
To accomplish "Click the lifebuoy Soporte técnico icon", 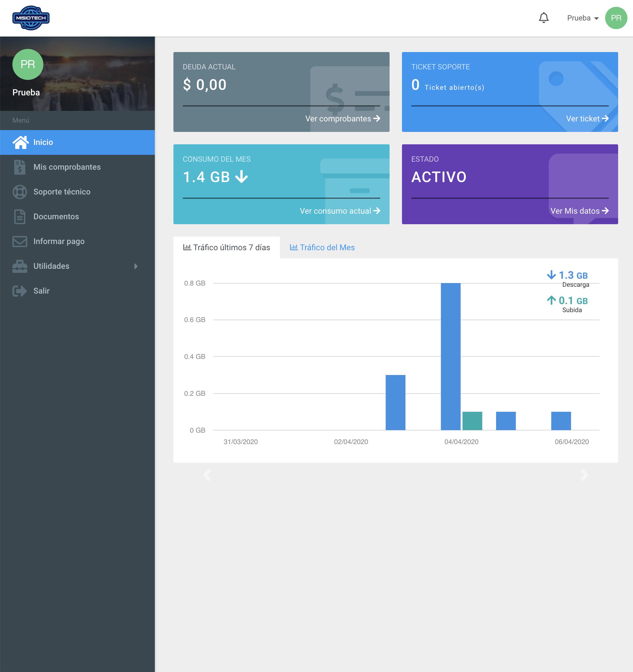I will point(20,192).
